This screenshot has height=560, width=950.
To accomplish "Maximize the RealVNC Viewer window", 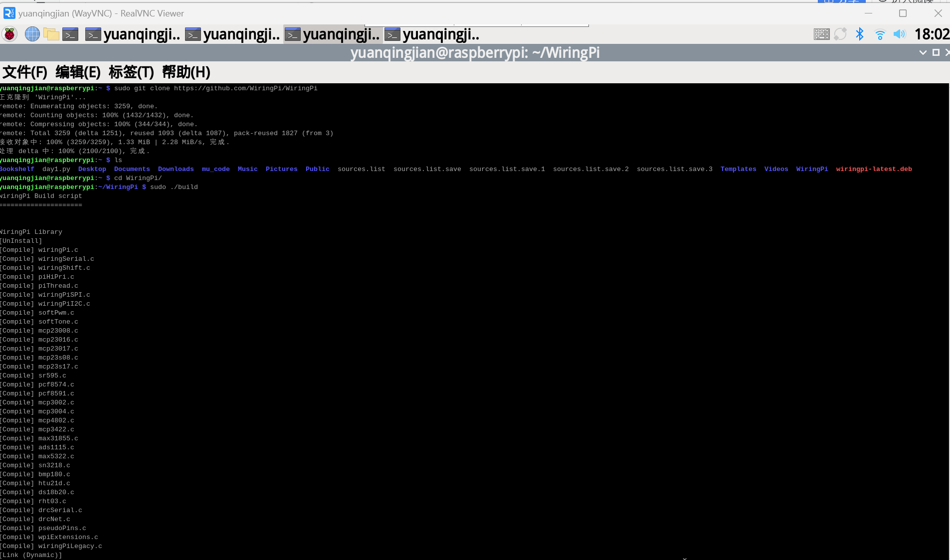I will click(903, 13).
